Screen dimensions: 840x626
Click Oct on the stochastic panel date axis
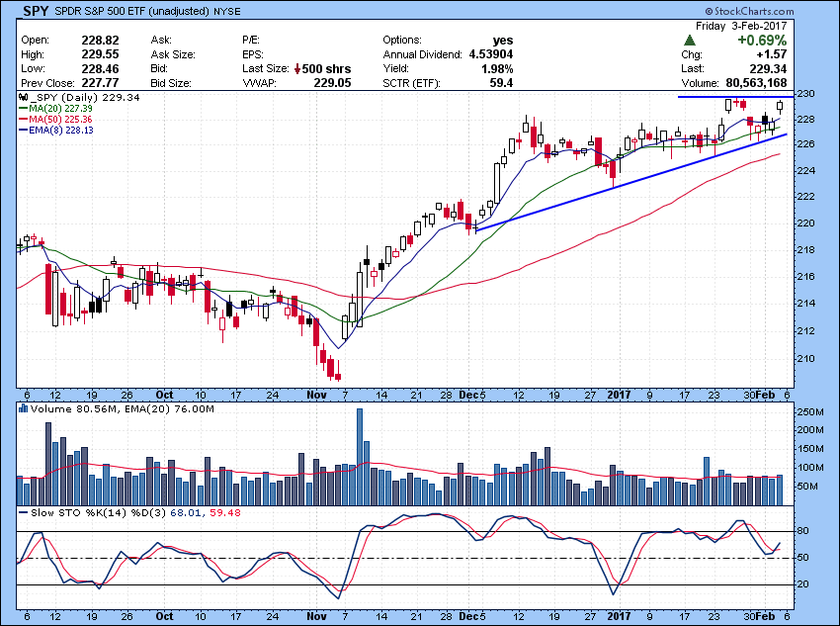[164, 616]
